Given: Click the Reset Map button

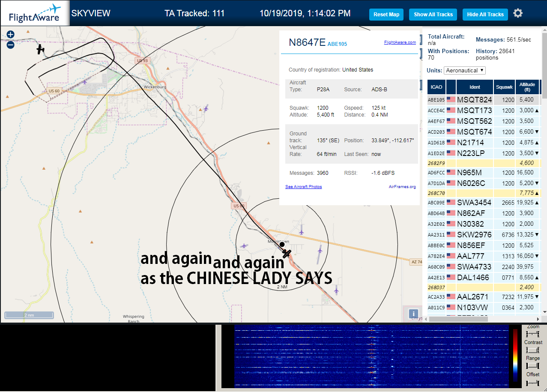Looking at the screenshot, I should [x=386, y=14].
